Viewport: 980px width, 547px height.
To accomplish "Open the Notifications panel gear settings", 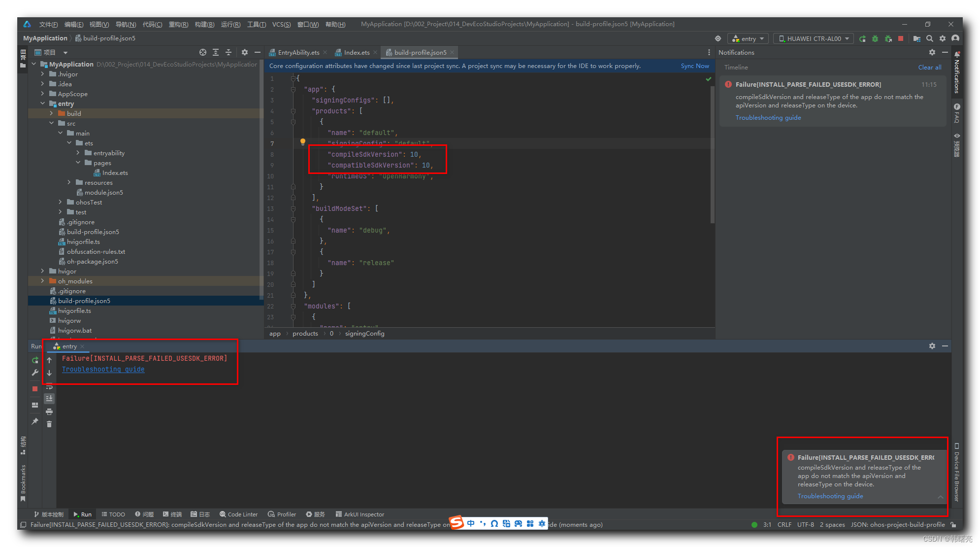I will click(x=932, y=52).
